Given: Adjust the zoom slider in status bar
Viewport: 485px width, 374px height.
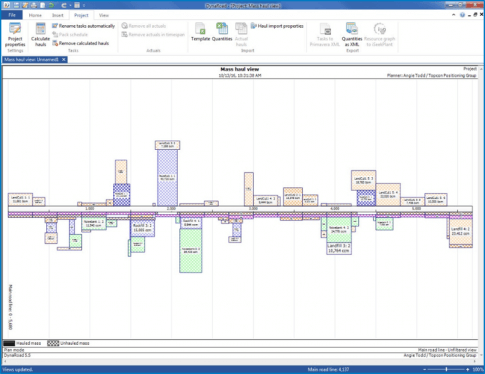Looking at the screenshot, I should (x=446, y=369).
